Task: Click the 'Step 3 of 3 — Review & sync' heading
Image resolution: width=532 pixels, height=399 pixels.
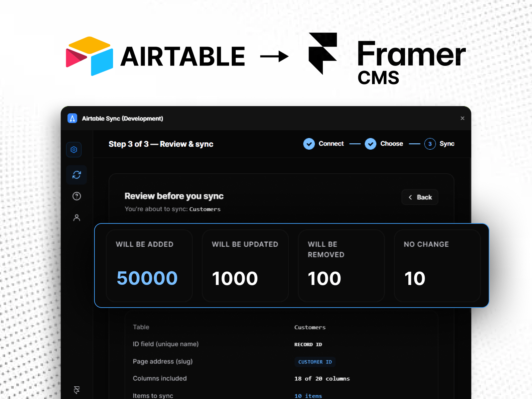Action: click(x=161, y=144)
